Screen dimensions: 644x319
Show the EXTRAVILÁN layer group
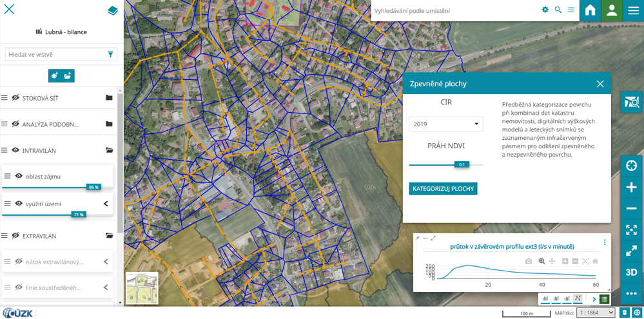[x=15, y=236]
